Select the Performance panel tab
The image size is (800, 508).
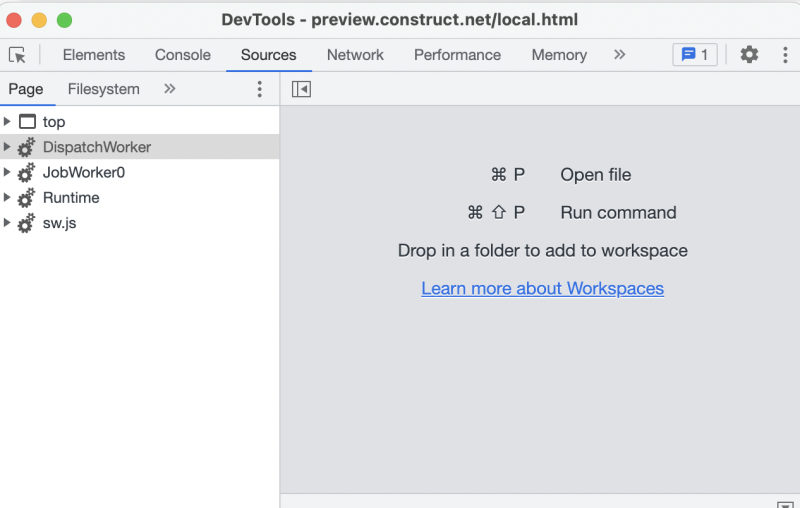(x=457, y=55)
